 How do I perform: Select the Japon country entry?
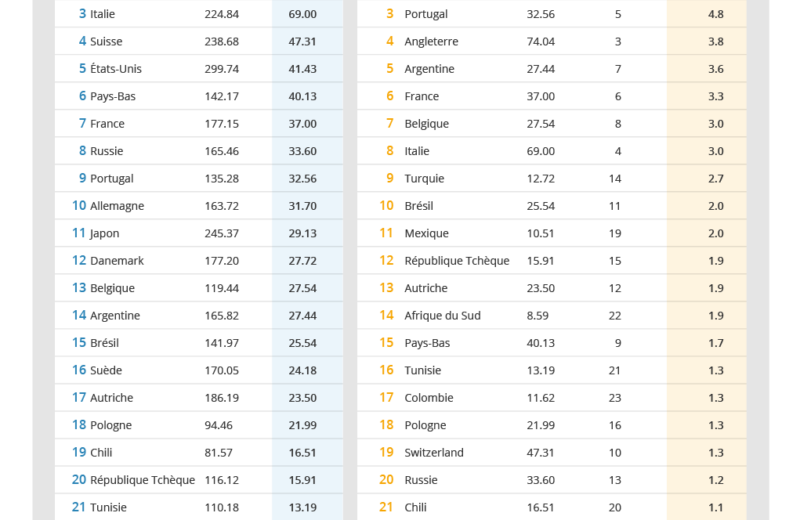[105, 233]
